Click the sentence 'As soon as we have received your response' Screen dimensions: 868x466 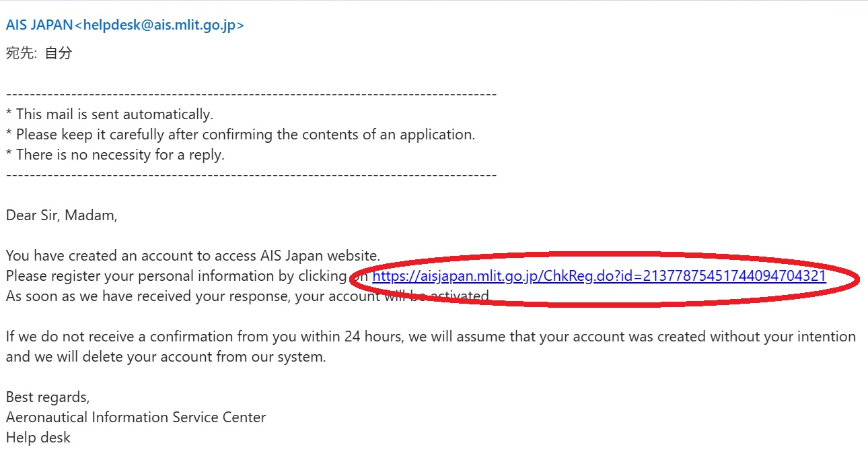pyautogui.click(x=248, y=296)
